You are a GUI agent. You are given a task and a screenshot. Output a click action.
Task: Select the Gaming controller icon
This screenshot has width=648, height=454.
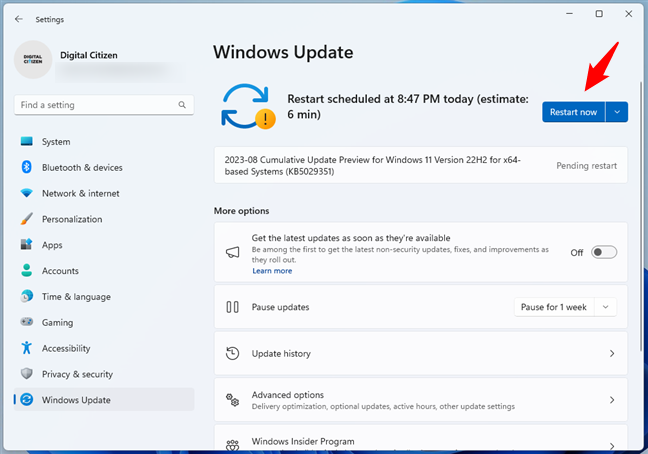pos(26,321)
